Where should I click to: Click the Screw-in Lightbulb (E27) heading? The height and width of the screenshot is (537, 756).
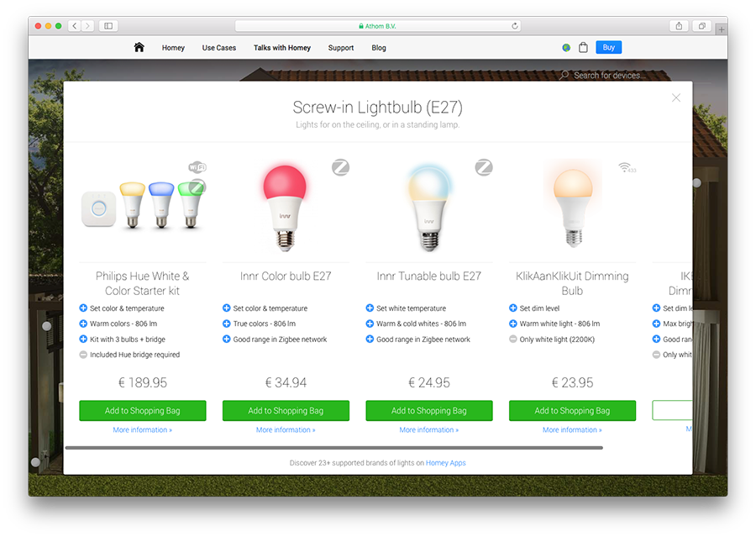click(x=377, y=107)
